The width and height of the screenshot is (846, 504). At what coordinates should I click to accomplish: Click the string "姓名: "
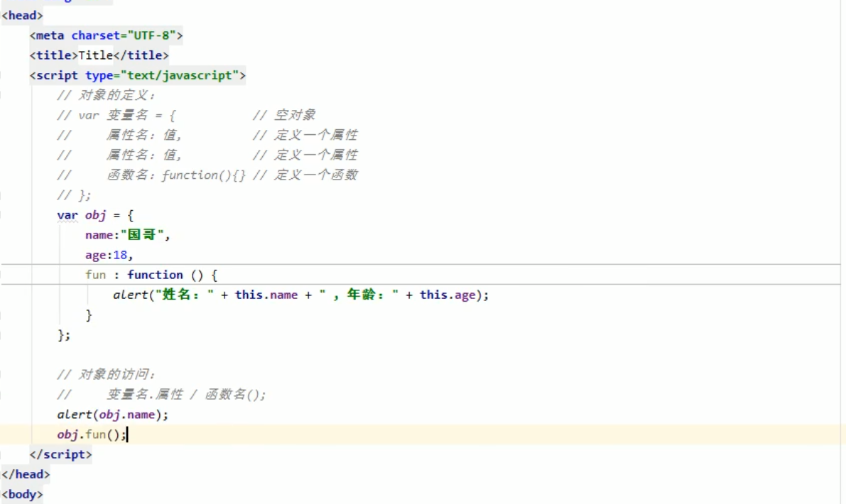pos(185,295)
